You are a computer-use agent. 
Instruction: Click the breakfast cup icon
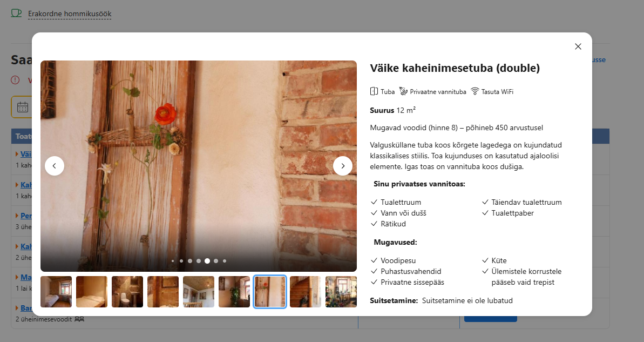click(16, 13)
